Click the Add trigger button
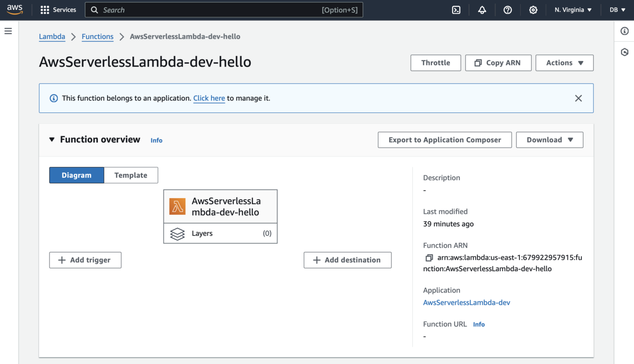Viewport: 634px width, 364px height. click(x=85, y=260)
